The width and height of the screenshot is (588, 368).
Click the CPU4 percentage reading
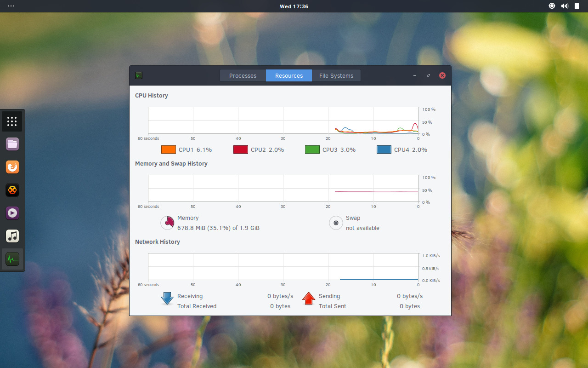pyautogui.click(x=419, y=149)
